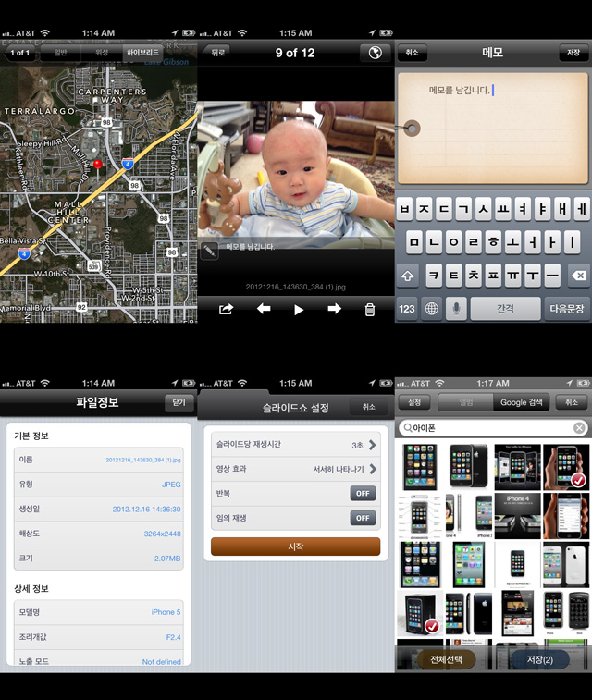Tap the 아이폰 search input field
592x700 pixels.
tap(492, 428)
